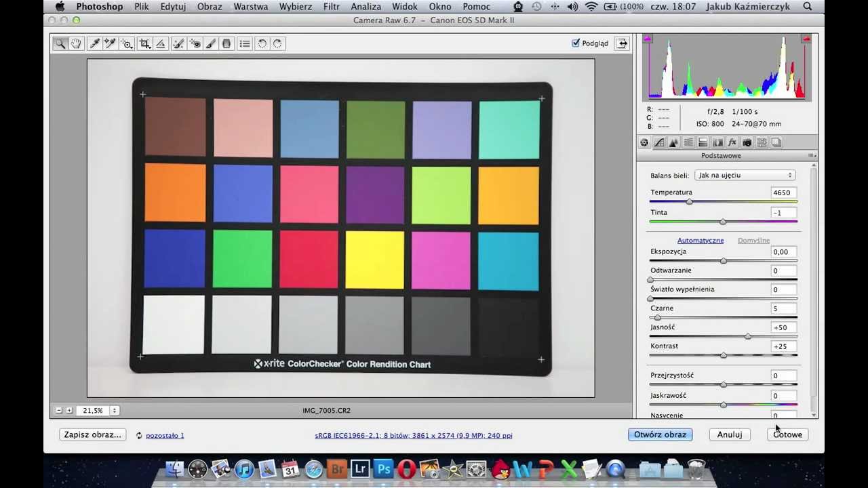Open the Camera Raw preferences dialog icon

pyautogui.click(x=245, y=43)
